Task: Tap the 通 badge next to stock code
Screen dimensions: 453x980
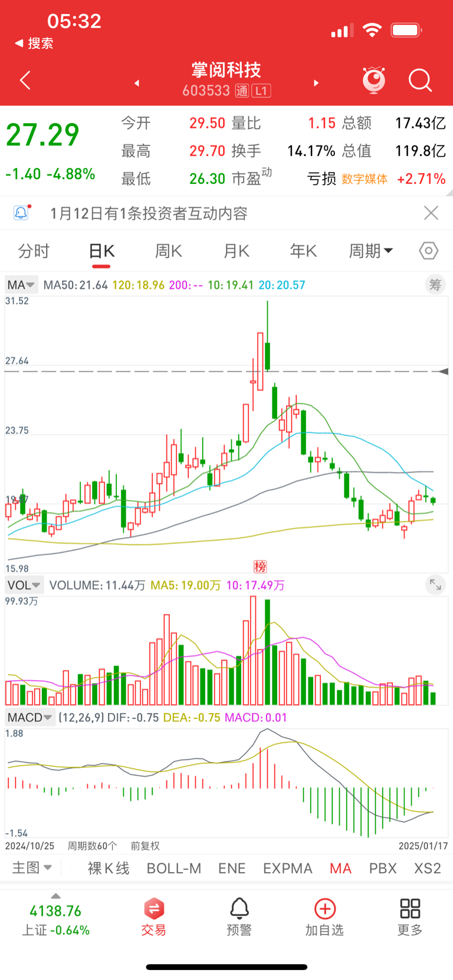Action: [242, 91]
